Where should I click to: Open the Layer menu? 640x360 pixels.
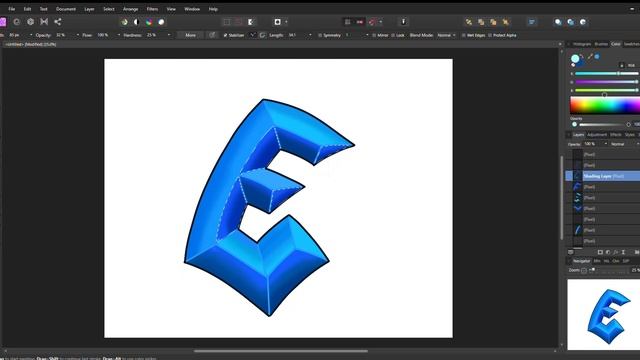point(89,9)
